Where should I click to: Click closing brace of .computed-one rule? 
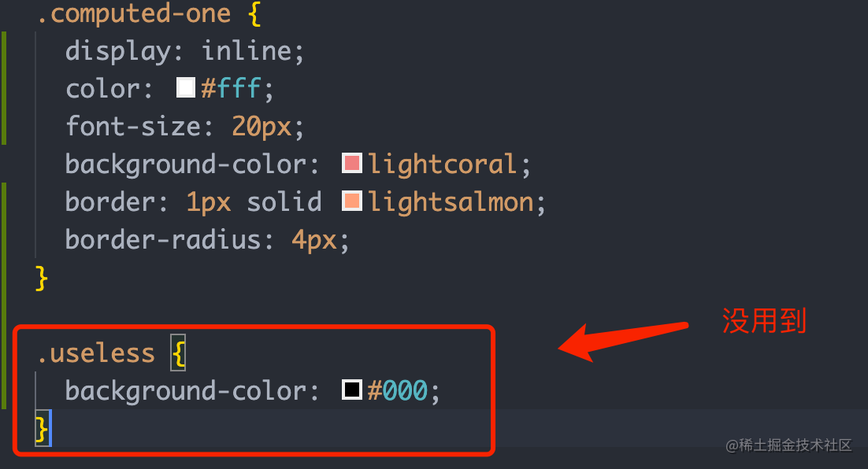41,278
